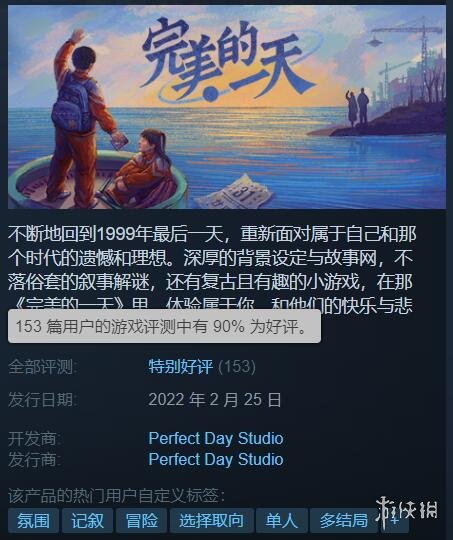Select the 记叙 tag

pyautogui.click(x=87, y=520)
